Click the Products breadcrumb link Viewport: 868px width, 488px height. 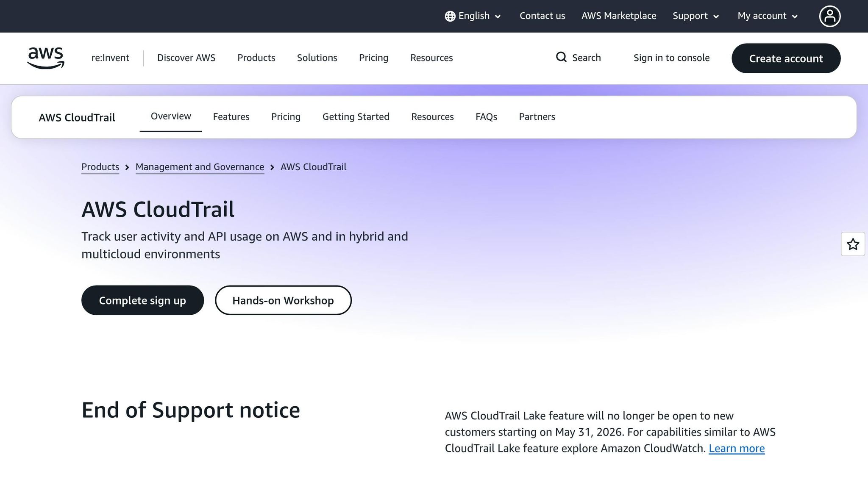coord(100,167)
